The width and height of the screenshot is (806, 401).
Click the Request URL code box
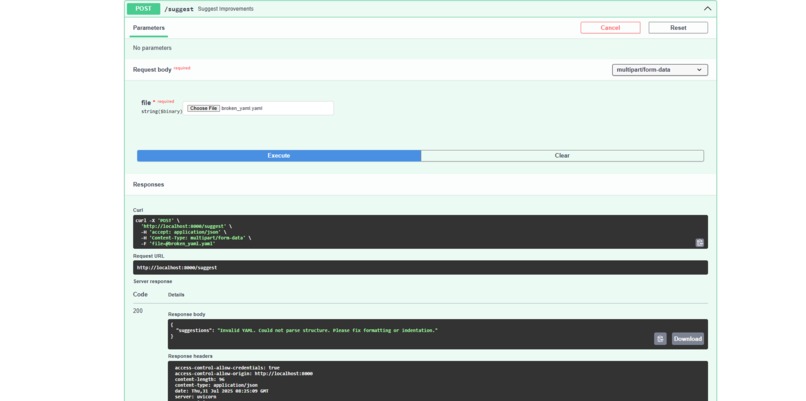pos(420,267)
